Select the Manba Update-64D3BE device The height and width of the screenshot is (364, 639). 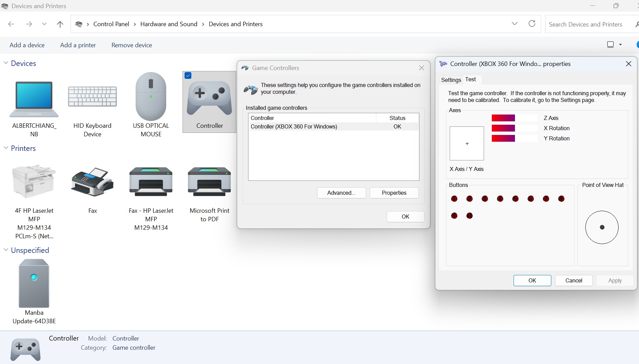tap(34, 283)
